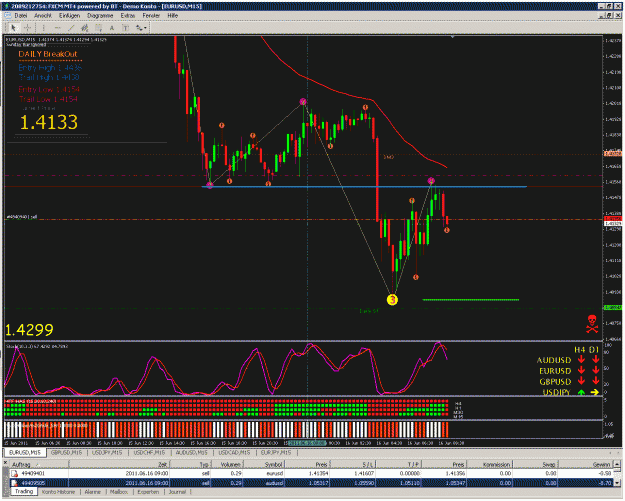Click the red skull and crossbones icon
Screen dimensions: 625x501
[592, 324]
